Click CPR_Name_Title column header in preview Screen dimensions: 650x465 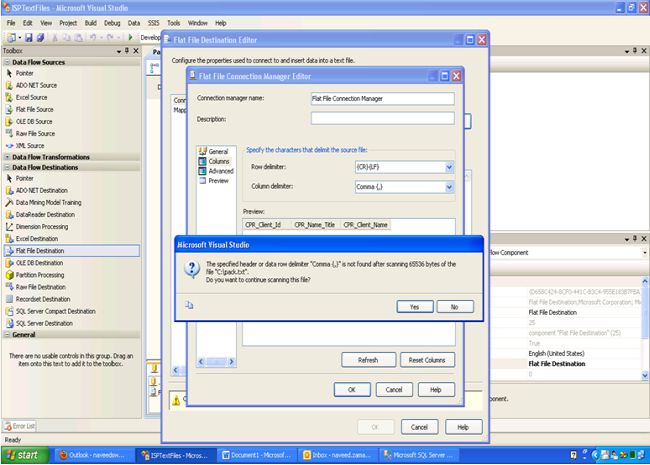315,225
